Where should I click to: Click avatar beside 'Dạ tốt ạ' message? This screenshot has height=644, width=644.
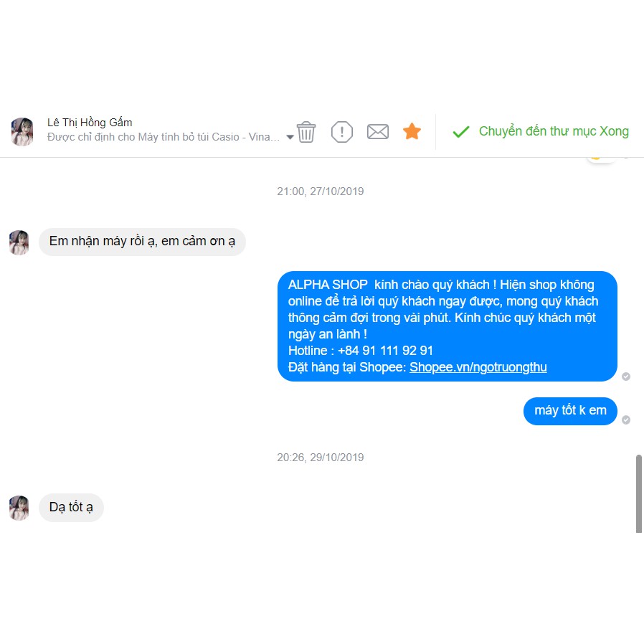(19, 508)
